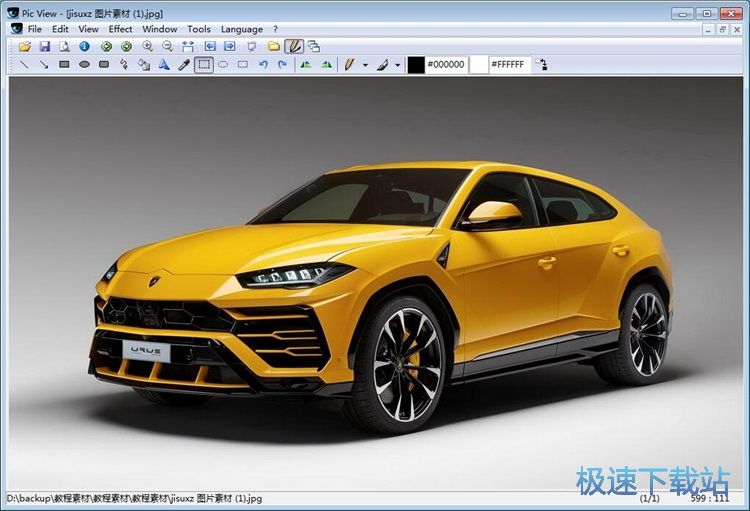Select the filled Rounded Rectangle tool
Image resolution: width=750 pixels, height=511 pixels.
point(104,64)
